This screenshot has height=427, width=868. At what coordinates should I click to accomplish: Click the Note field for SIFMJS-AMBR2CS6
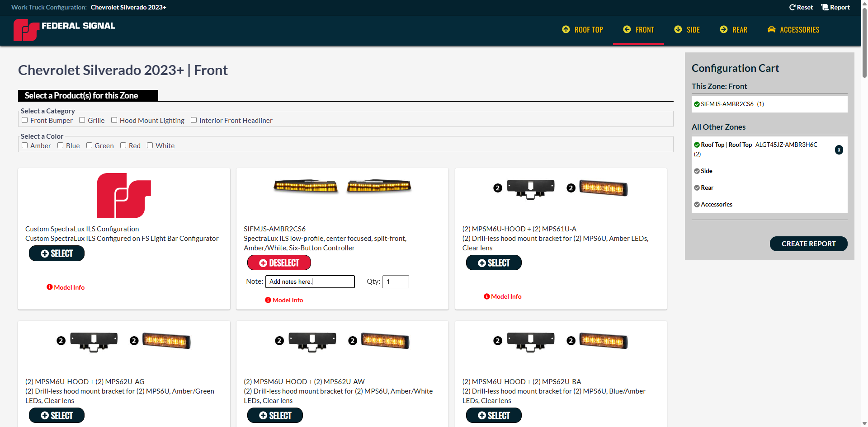[310, 282]
